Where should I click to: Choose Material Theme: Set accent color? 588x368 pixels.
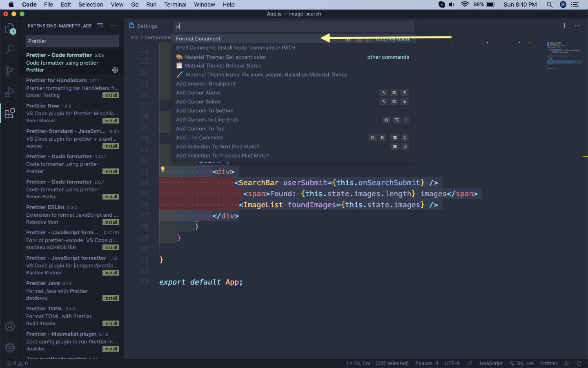coord(294,57)
